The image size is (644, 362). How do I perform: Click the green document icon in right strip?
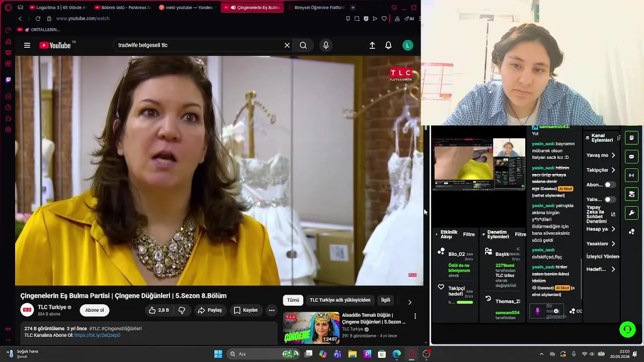tap(631, 138)
